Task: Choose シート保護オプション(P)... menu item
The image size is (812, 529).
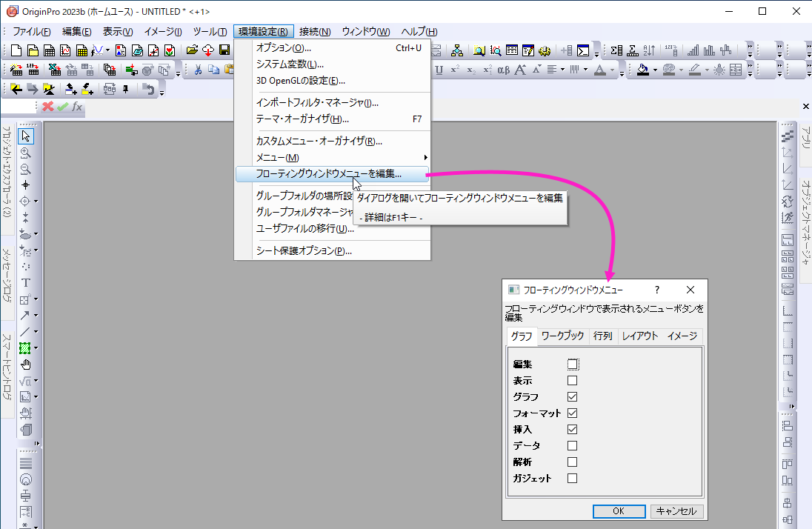Action: (x=332, y=250)
